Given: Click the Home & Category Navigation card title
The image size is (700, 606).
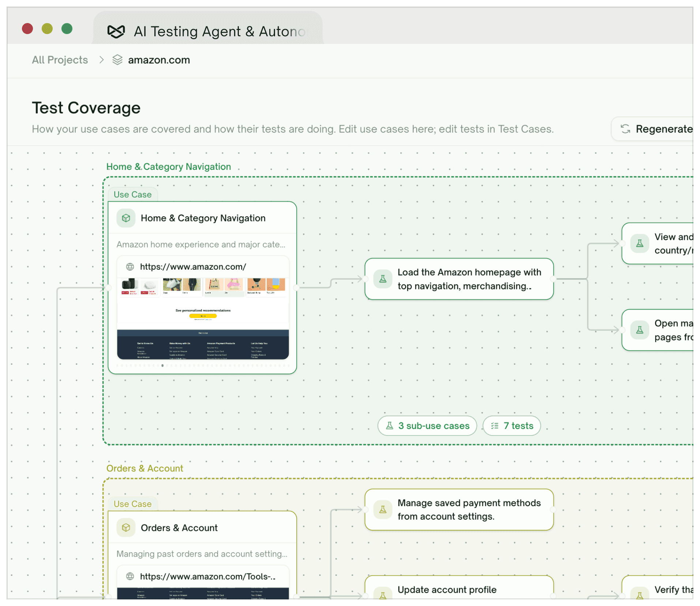Looking at the screenshot, I should (x=203, y=218).
